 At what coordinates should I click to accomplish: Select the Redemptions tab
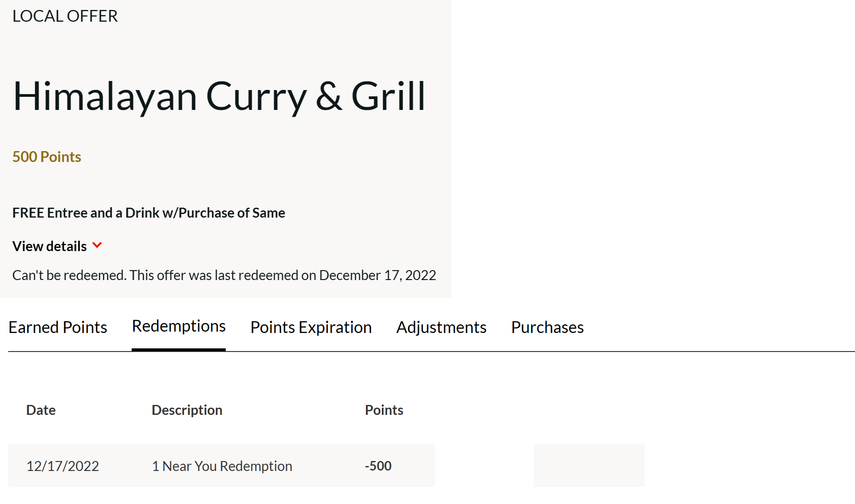179,326
